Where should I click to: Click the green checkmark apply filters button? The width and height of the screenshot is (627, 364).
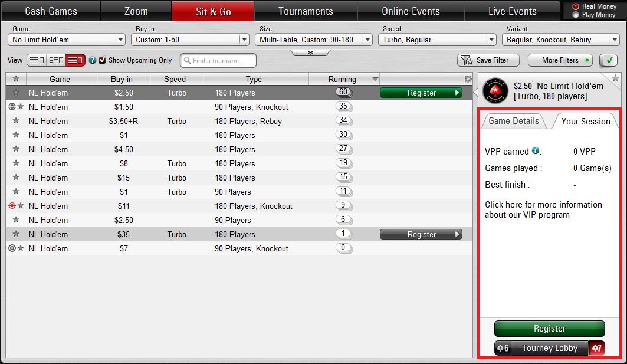pyautogui.click(x=608, y=60)
